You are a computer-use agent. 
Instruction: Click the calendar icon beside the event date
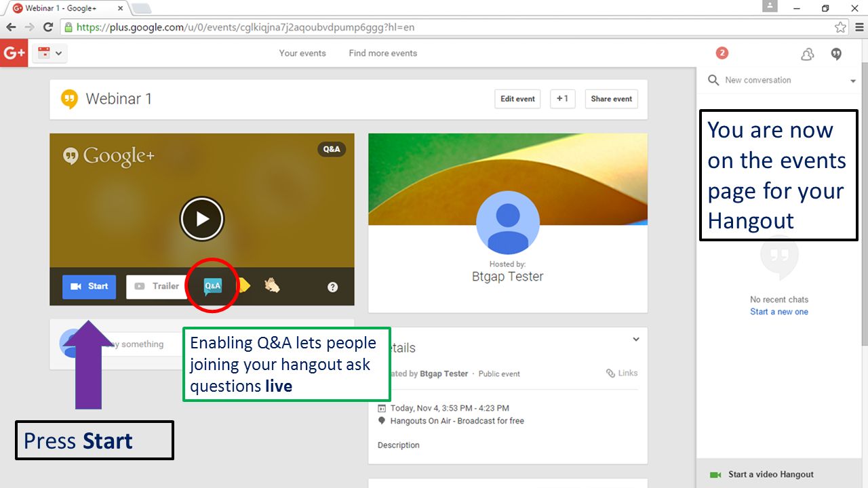point(382,409)
